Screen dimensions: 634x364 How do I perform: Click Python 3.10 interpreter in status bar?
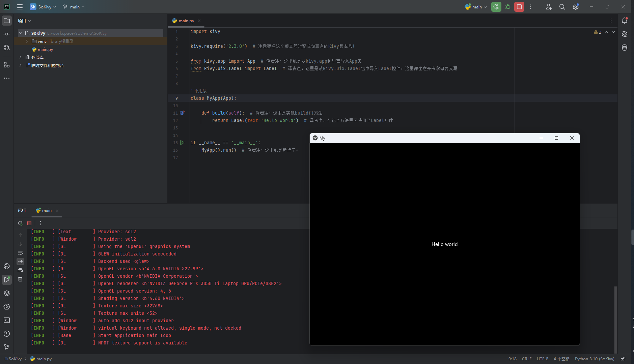(594, 359)
